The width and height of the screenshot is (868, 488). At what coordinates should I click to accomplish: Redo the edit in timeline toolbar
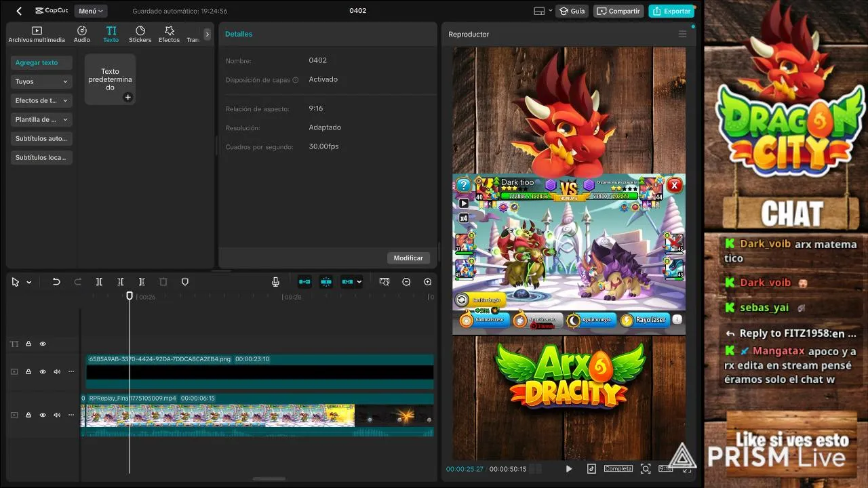(x=77, y=282)
